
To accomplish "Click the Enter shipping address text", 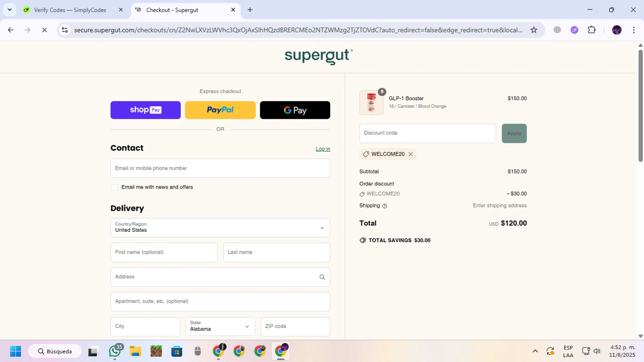I will tap(500, 206).
